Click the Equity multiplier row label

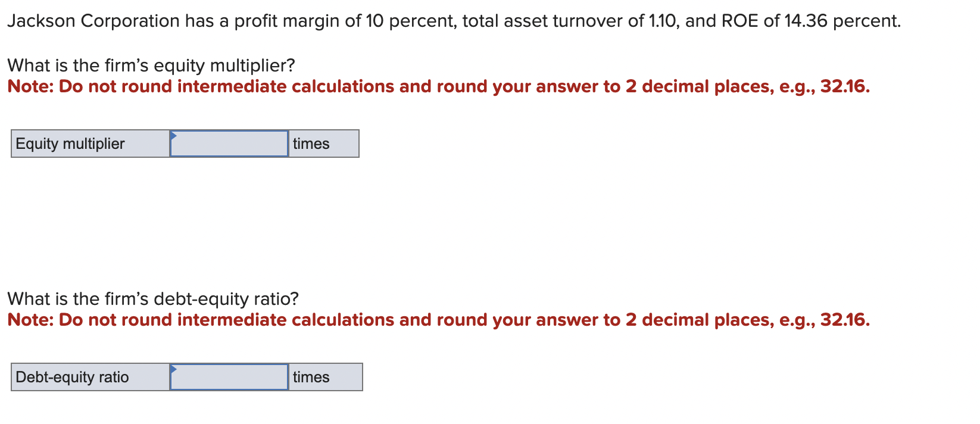70,144
